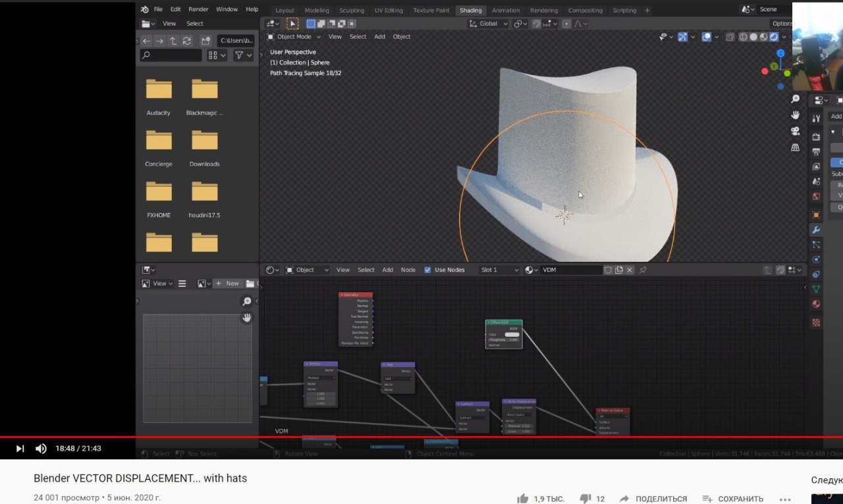843x504 pixels.
Task: Toggle camera view in the viewport gizmo
Action: (796, 131)
